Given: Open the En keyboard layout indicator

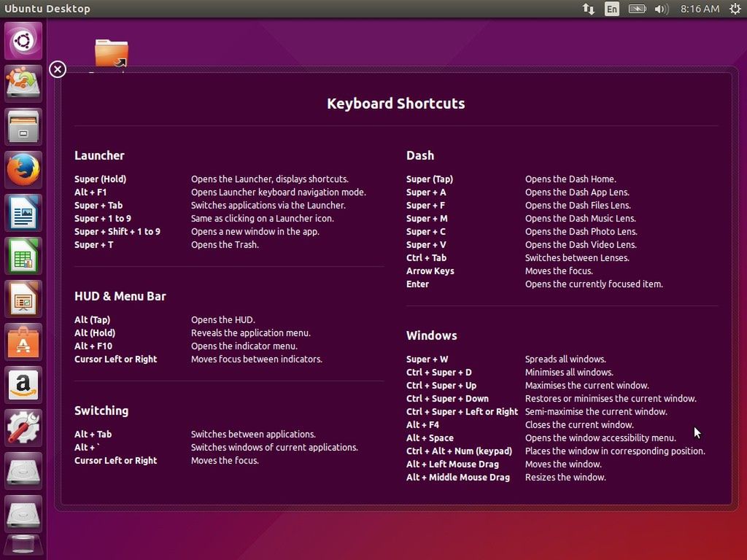Looking at the screenshot, I should [x=612, y=9].
